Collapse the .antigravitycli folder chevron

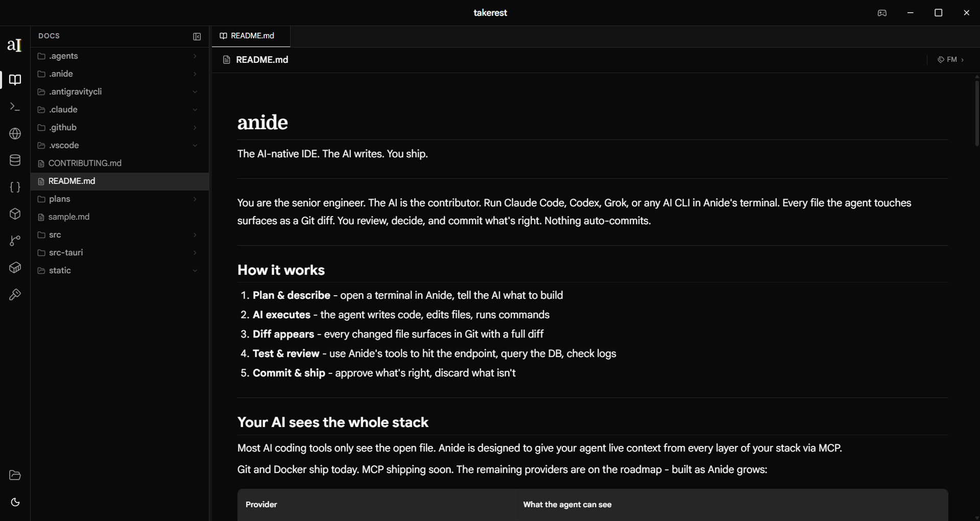coord(195,92)
